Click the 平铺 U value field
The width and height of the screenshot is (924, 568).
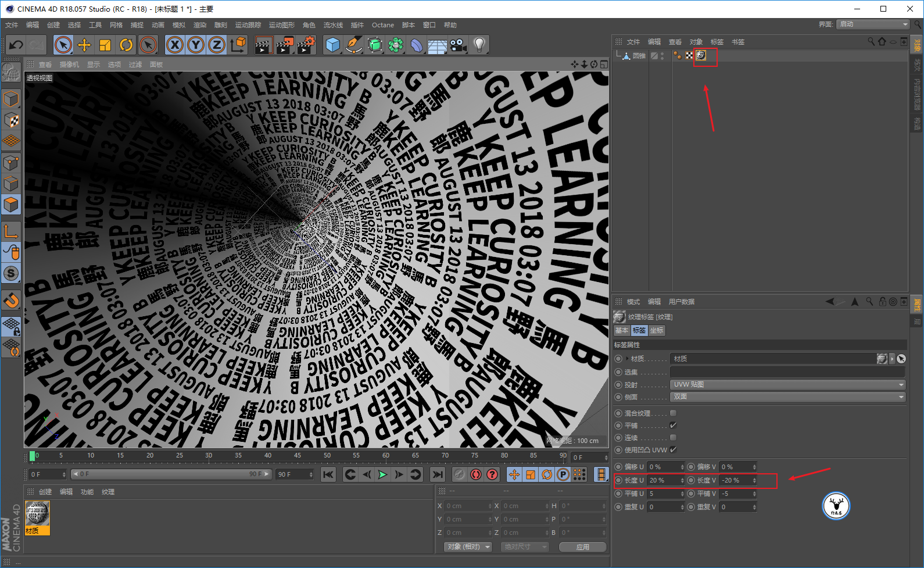(664, 494)
